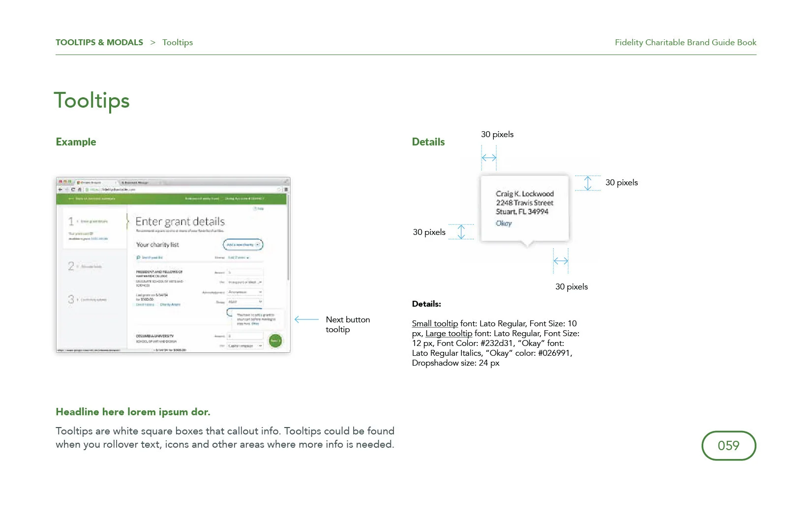Click the 'Your charity list' heading
The height and width of the screenshot is (516, 812).
pyautogui.click(x=157, y=245)
